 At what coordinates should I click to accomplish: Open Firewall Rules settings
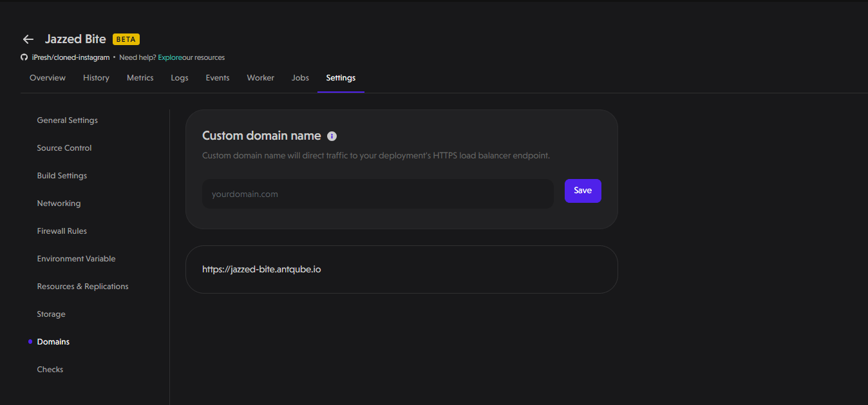click(62, 231)
